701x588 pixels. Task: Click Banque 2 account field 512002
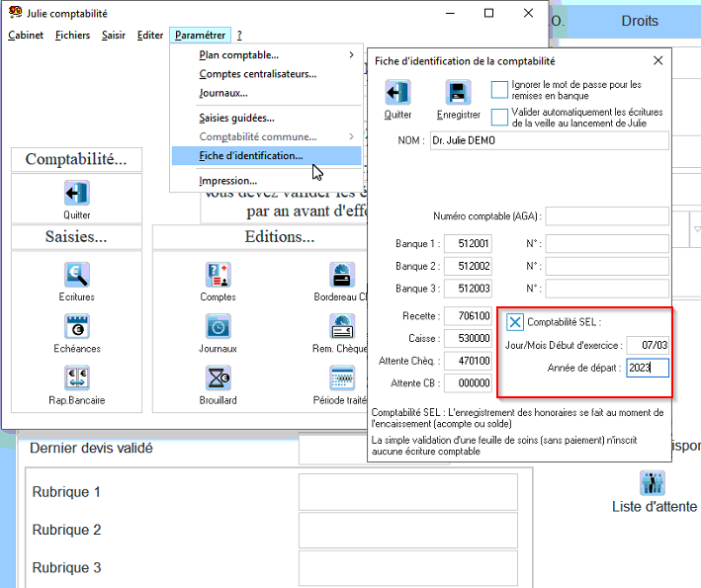(x=468, y=266)
